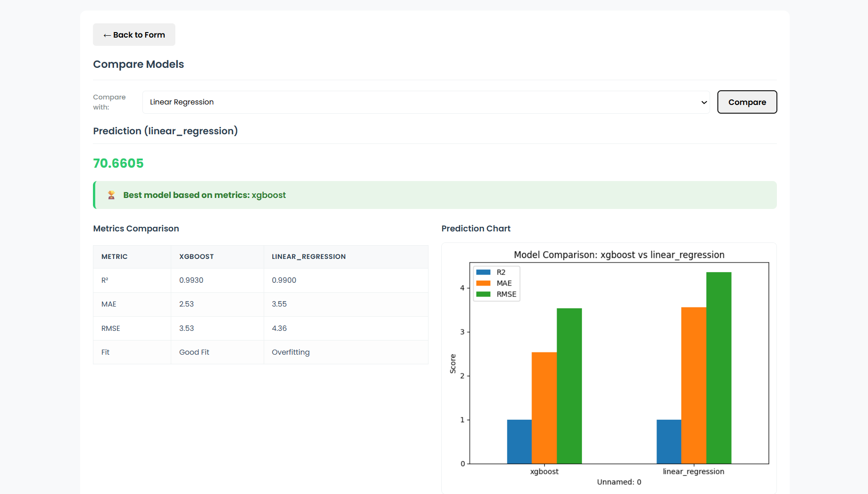Click the blue R2 legend swatch

483,272
